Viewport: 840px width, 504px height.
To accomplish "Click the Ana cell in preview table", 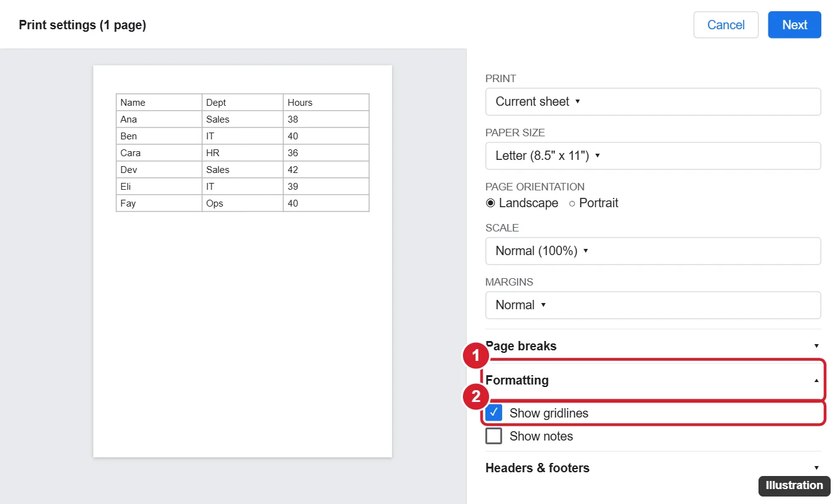I will point(159,119).
